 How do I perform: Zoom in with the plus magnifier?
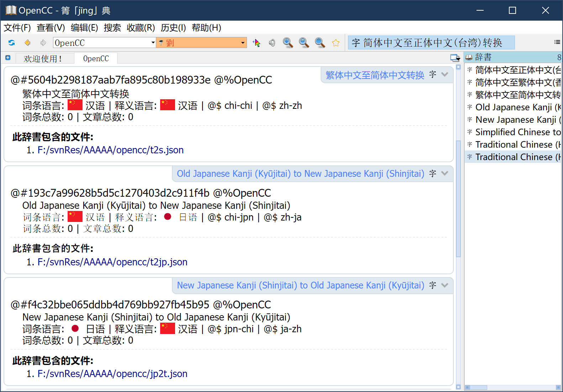pyautogui.click(x=288, y=43)
